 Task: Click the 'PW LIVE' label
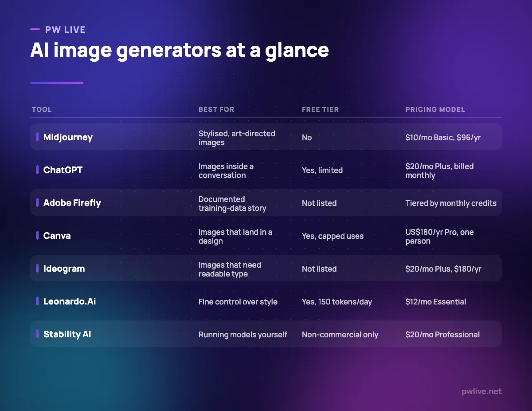(x=65, y=30)
